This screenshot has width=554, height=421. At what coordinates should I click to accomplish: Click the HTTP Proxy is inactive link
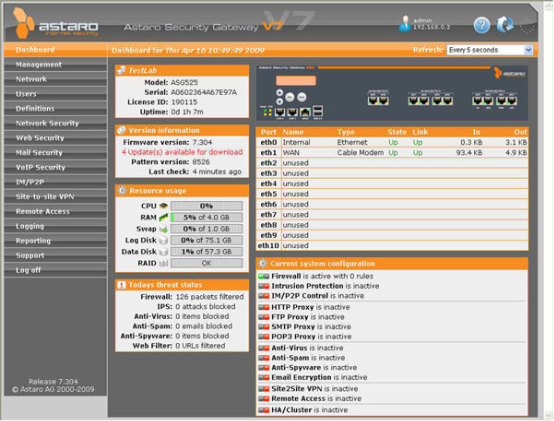click(x=311, y=307)
